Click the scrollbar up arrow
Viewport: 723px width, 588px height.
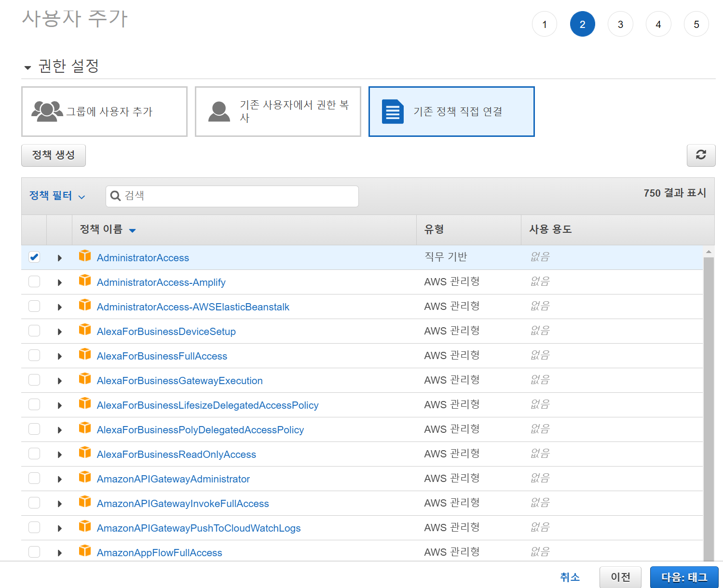coord(709,252)
